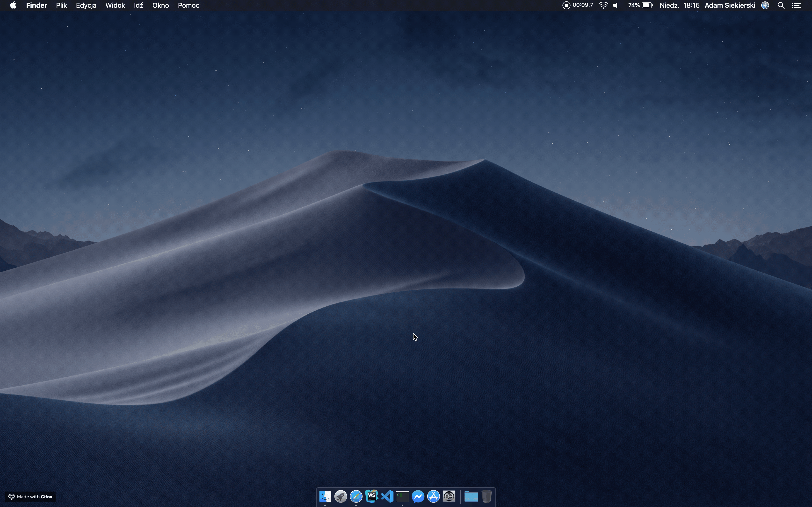The width and height of the screenshot is (812, 507).
Task: Open Safari in the Dock
Action: pos(356,496)
